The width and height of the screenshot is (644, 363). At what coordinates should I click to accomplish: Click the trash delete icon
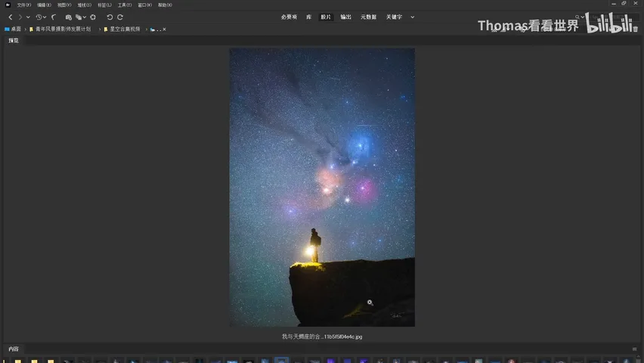pos(636,29)
